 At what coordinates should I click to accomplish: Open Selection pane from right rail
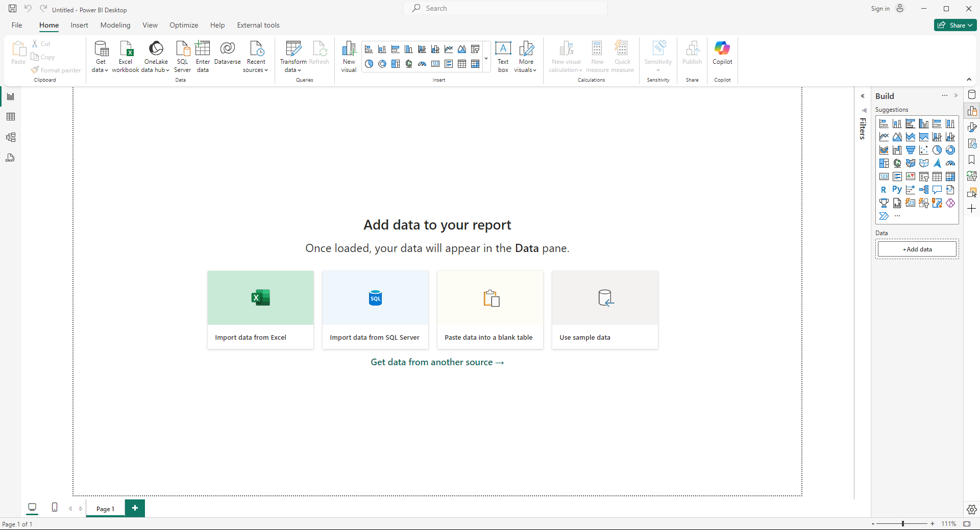(972, 193)
